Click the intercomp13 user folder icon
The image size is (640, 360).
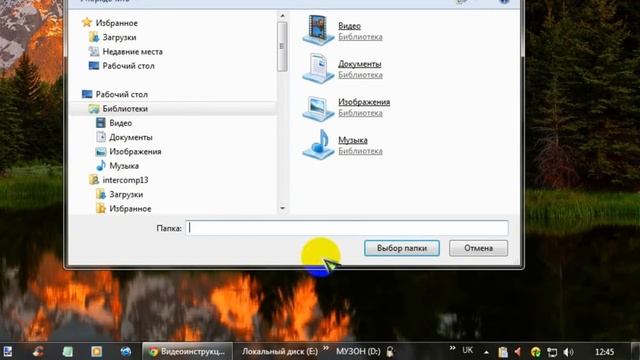pyautogui.click(x=94, y=180)
